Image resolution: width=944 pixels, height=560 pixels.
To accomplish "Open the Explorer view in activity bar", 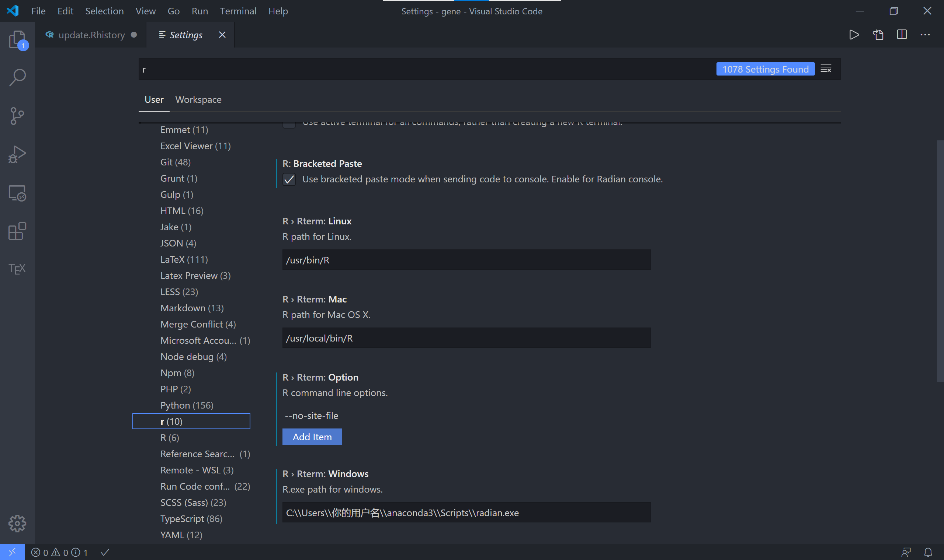I will (x=17, y=39).
